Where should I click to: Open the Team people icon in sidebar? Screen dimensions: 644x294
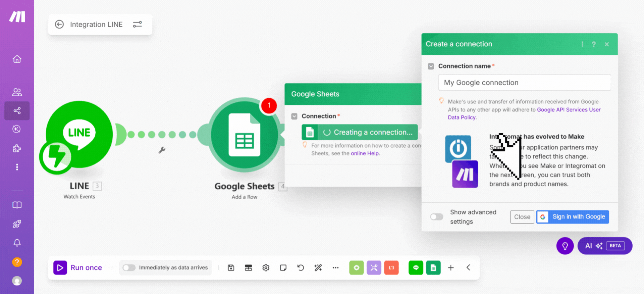(17, 92)
